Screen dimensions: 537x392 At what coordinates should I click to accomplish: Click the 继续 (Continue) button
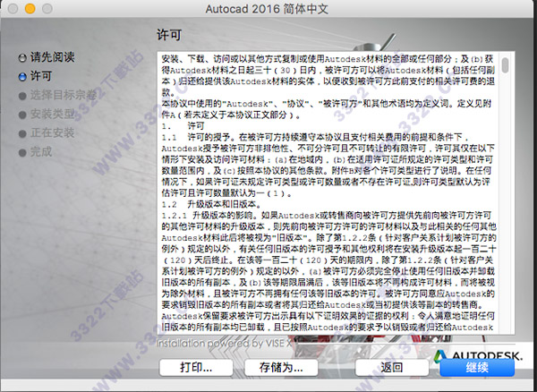tap(477, 368)
